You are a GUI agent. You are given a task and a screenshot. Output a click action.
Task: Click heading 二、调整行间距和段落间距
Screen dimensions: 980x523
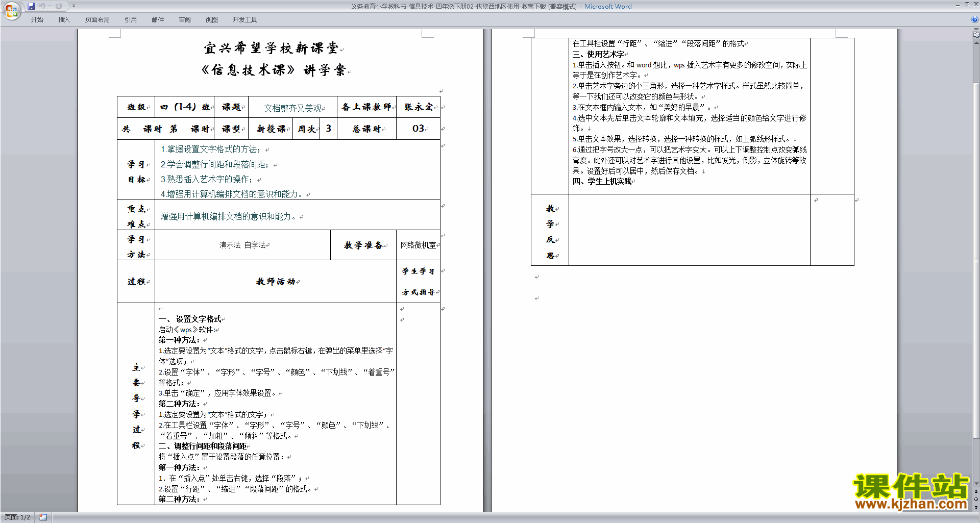click(203, 446)
